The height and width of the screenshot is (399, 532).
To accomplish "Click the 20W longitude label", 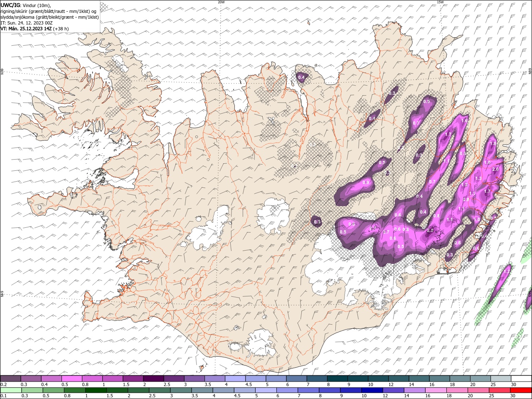I will [221, 2].
